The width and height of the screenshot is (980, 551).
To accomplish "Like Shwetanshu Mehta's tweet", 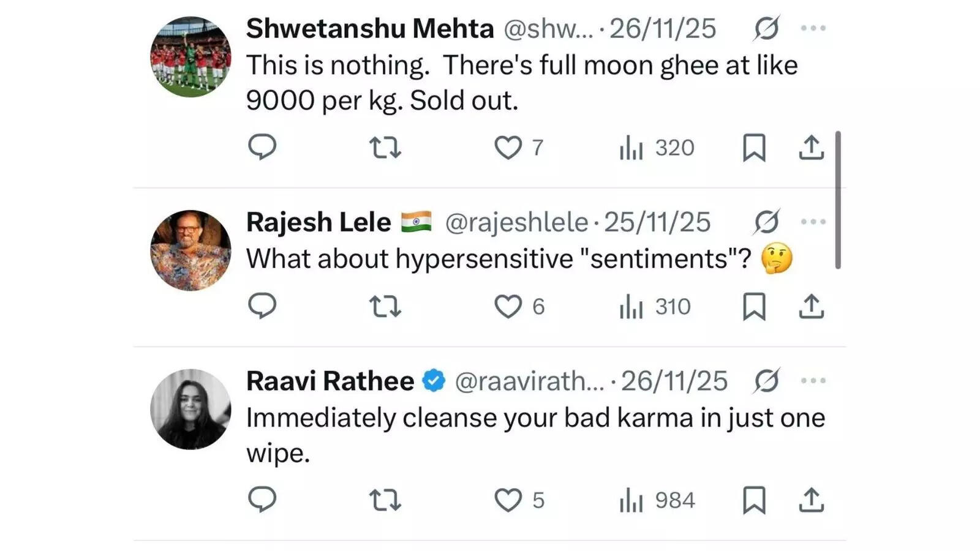I will (508, 148).
